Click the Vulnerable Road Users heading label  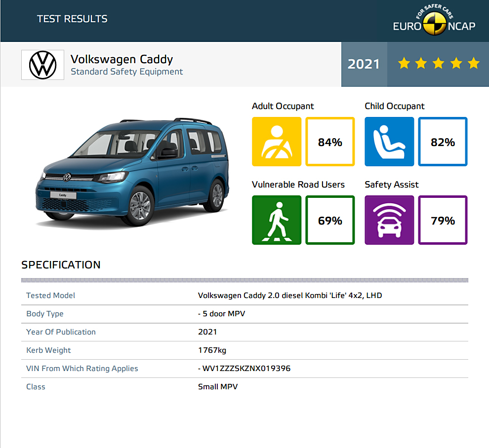coord(298,185)
